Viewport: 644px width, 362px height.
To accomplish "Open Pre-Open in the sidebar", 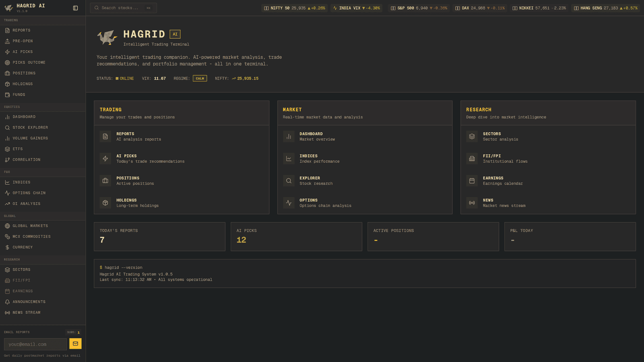I will click(x=43, y=41).
